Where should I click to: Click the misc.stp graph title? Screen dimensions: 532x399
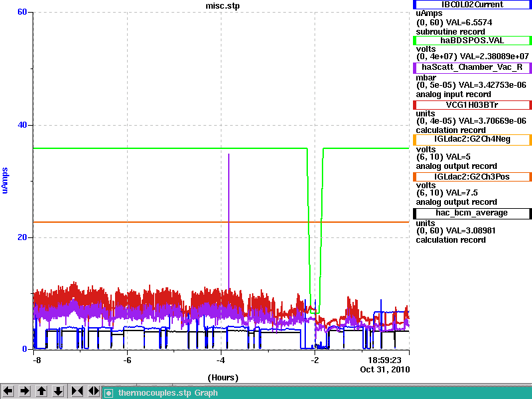pos(223,6)
